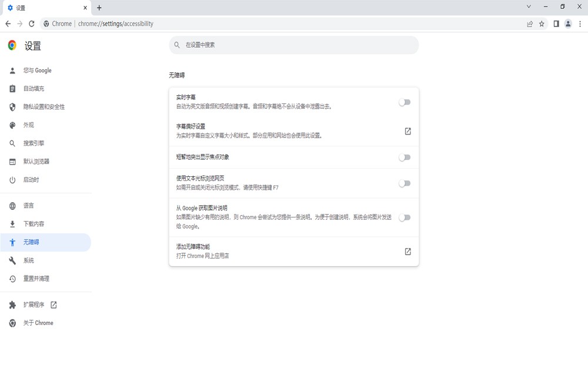Viewport: 588px width, 392px height.
Task: Open 关于 Chrome page
Action: click(38, 323)
